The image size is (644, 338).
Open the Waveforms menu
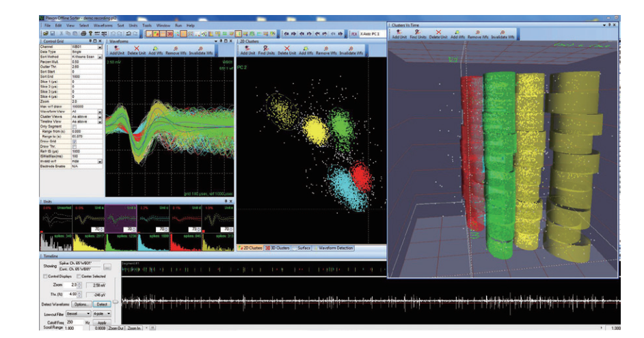(x=103, y=25)
